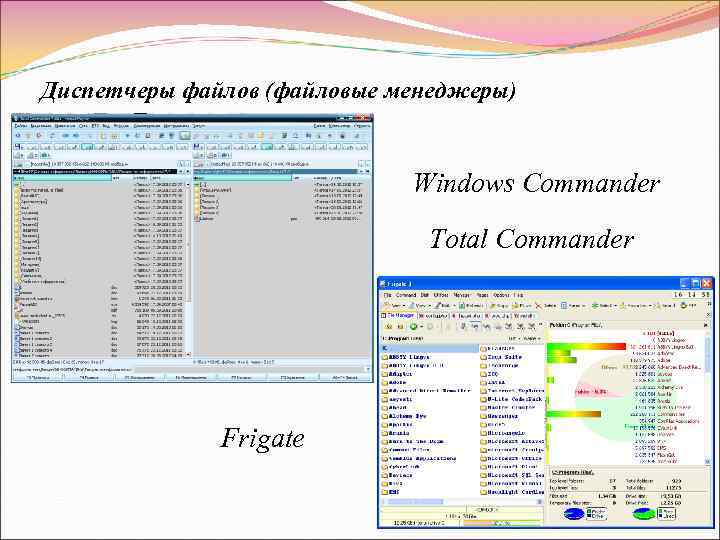This screenshot has width=720, height=540.
Task: Click the green-blue drive pie chart icon
Action: [x=644, y=514]
